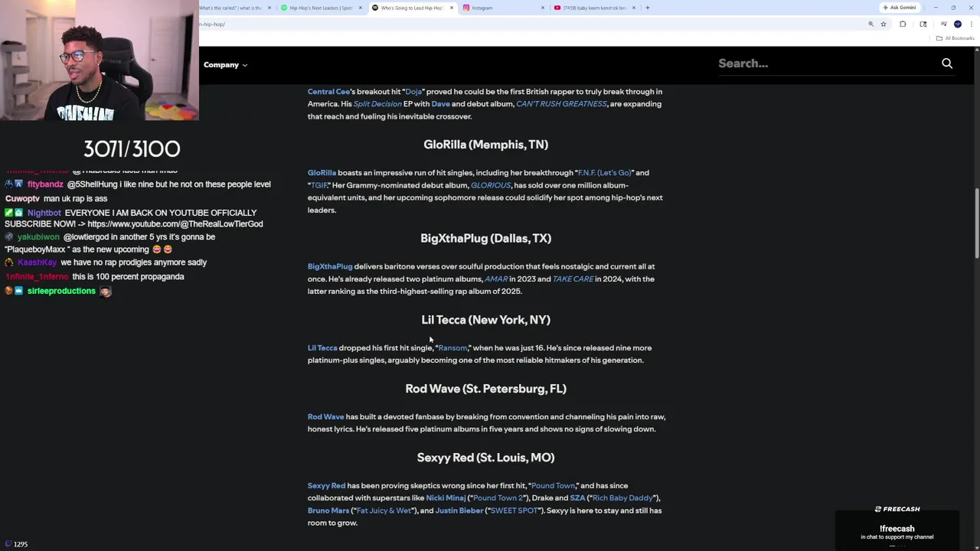Click the YouTube TheRealLowTierGod link in chat
Viewport: 980px width, 551px height.
(x=175, y=224)
